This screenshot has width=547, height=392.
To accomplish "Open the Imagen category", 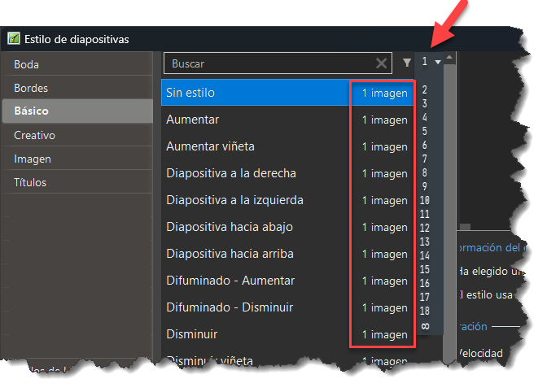I will click(x=33, y=159).
